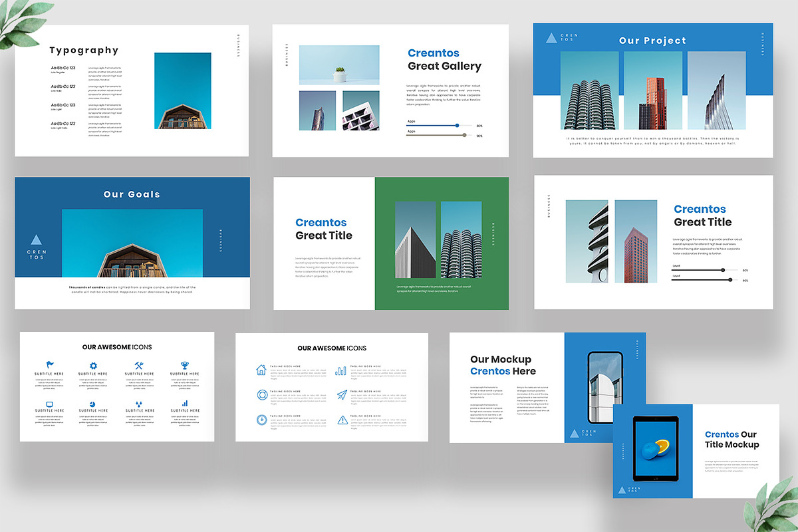The width and height of the screenshot is (798, 532).
Task: Click 'Subtitle here' under the trophy icon
Action: (185, 374)
